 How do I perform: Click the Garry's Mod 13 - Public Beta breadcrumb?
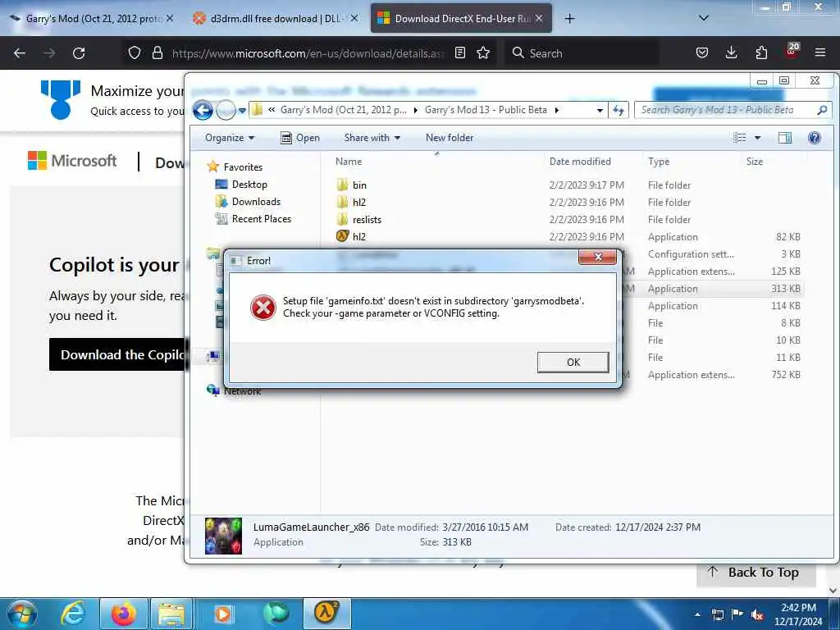486,110
